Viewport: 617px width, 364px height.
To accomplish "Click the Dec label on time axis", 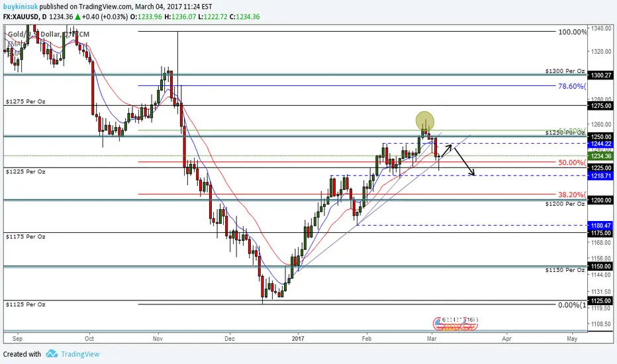I will (230, 338).
